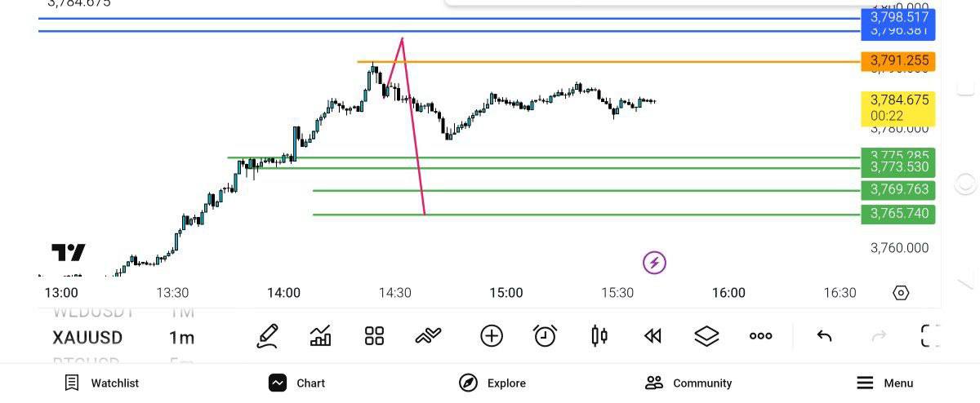Start bar replay with the rewind icon
This screenshot has width=980, height=403.
point(653,336)
